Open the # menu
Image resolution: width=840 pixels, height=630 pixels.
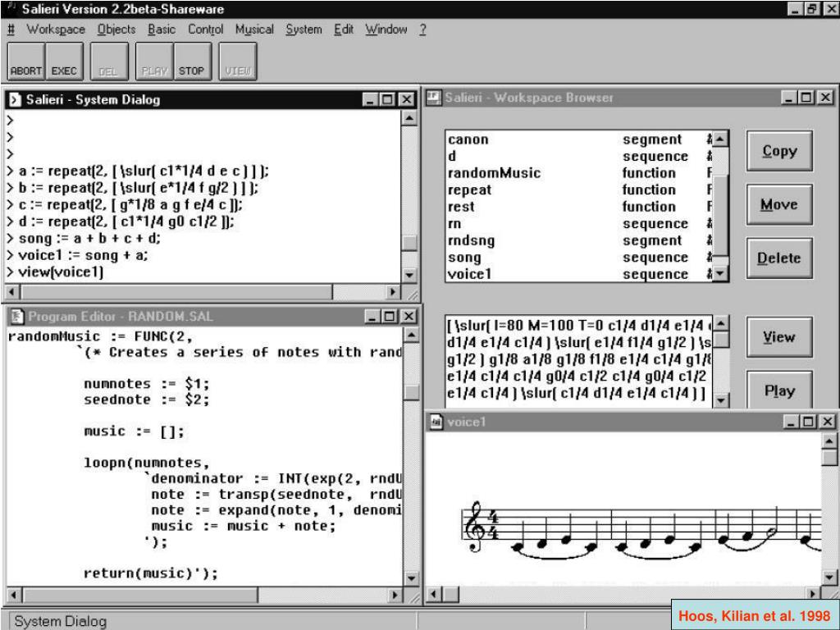[11, 30]
